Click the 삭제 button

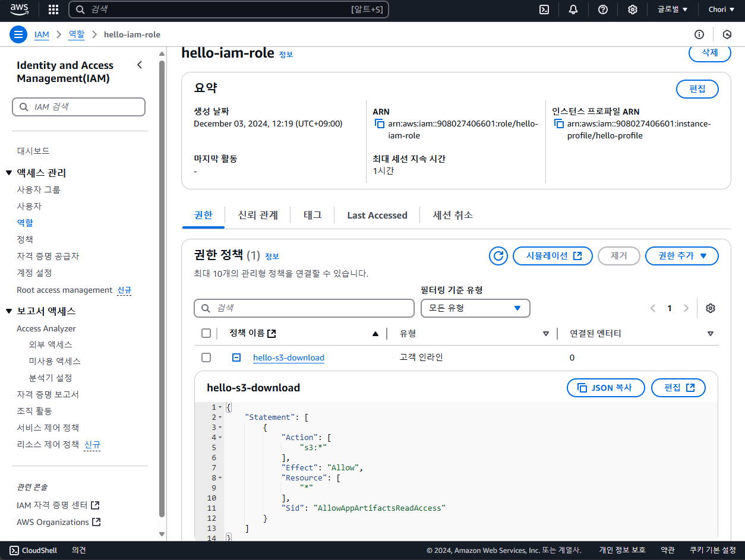[710, 52]
